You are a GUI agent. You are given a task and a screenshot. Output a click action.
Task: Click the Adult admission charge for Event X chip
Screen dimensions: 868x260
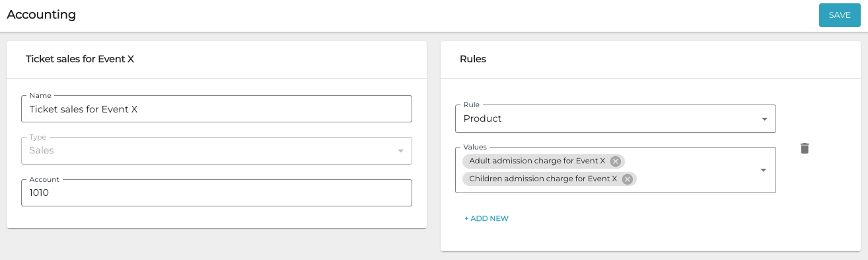543,161
